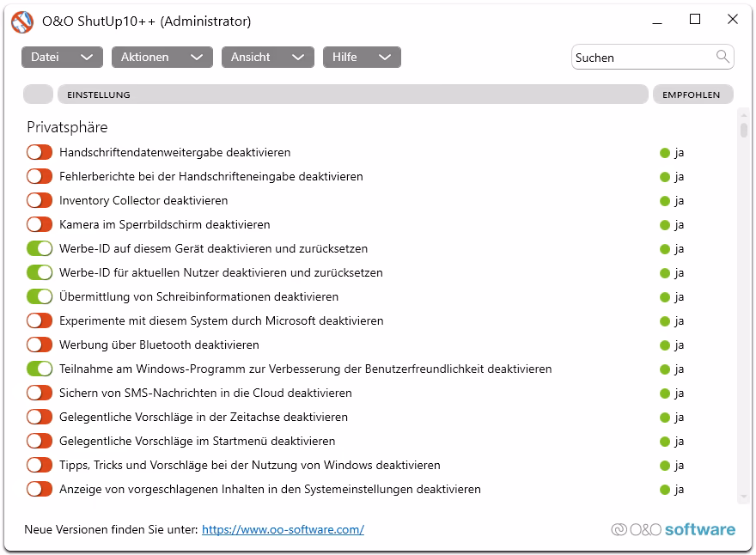Open the Datei dropdown menu

(62, 58)
